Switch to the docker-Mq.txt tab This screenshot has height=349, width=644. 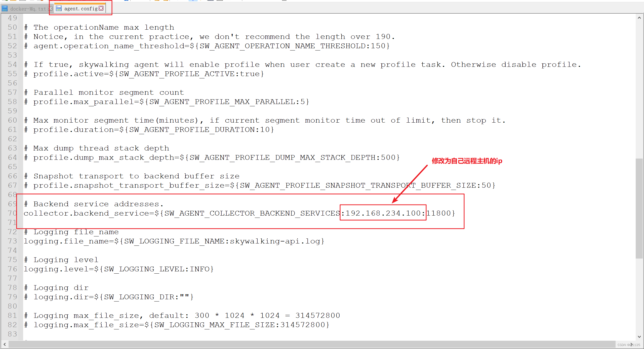tap(28, 9)
